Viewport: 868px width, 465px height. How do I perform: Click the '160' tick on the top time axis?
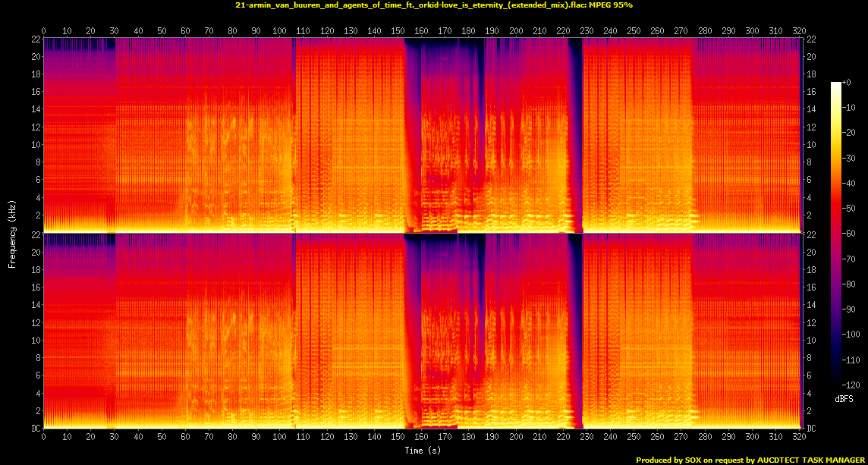422,30
